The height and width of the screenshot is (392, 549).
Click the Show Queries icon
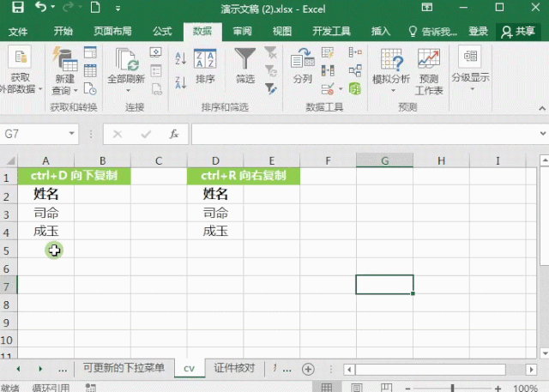click(x=90, y=52)
